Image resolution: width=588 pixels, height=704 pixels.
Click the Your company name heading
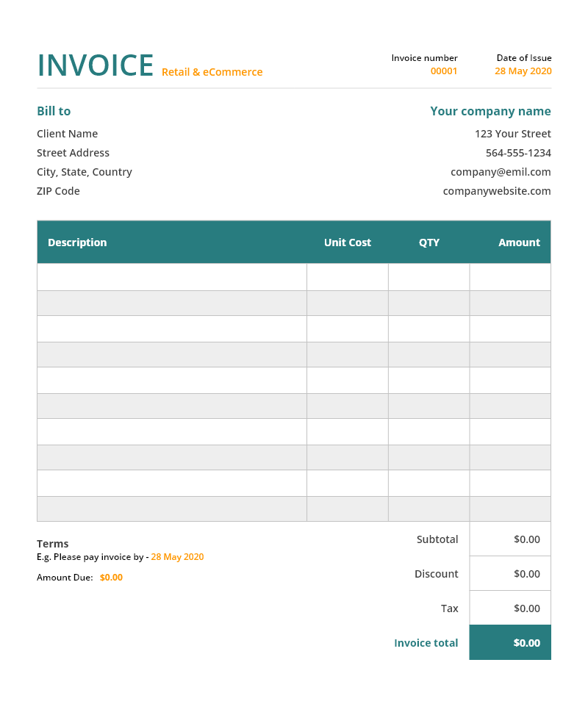(490, 112)
